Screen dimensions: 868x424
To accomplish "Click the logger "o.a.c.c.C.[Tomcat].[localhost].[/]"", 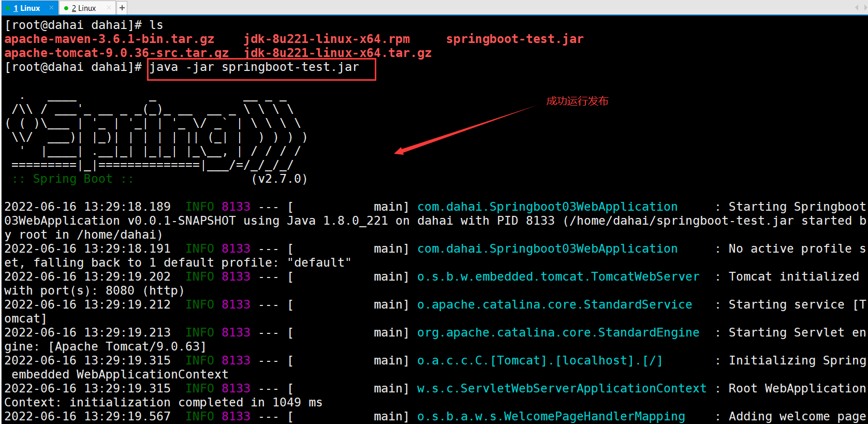I will coord(540,361).
